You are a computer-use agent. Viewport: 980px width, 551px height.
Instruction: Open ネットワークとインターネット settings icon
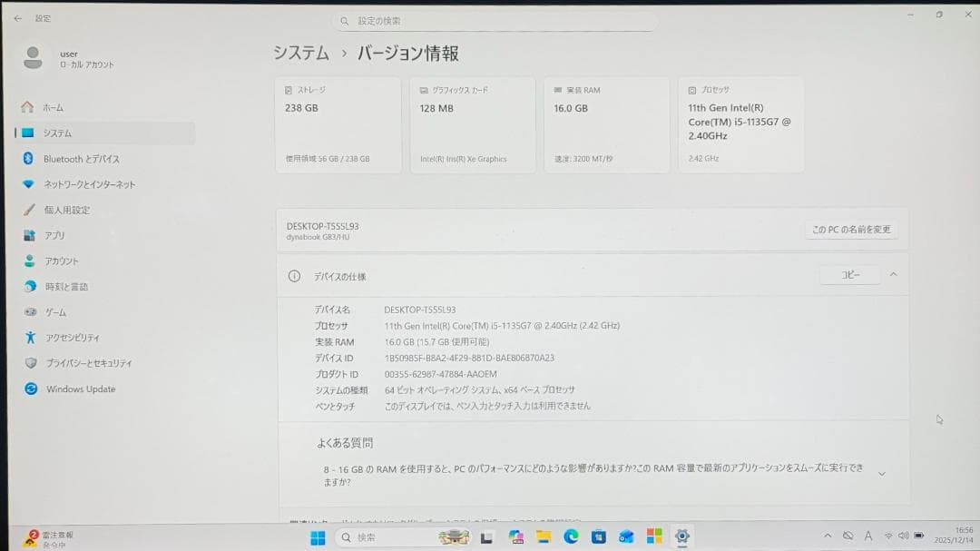(x=86, y=183)
